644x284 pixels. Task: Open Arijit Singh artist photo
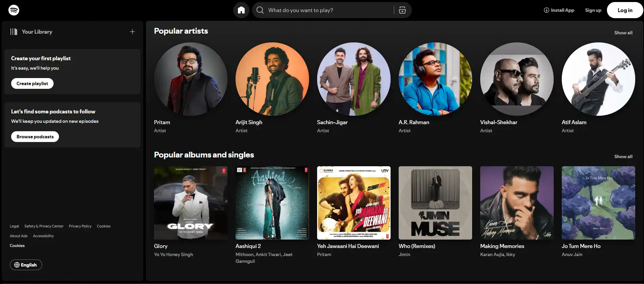[272, 79]
